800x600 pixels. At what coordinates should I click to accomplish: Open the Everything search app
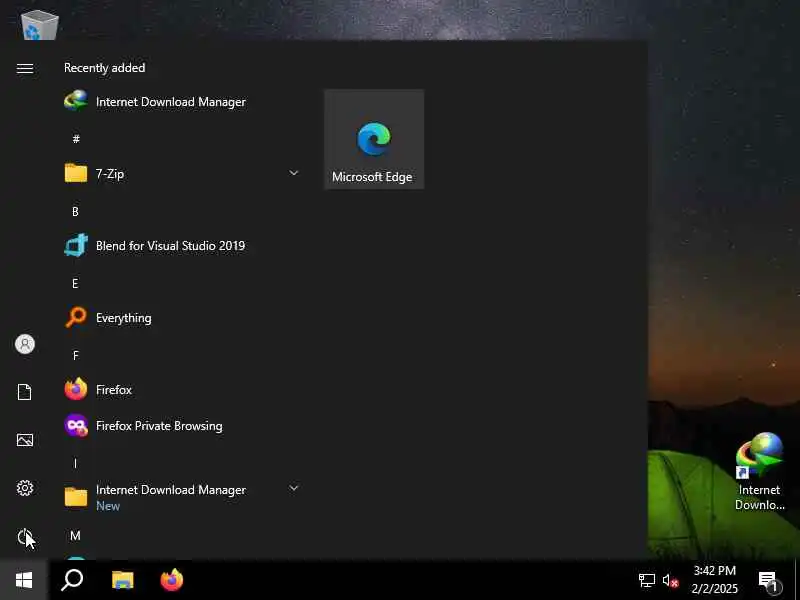(181, 318)
